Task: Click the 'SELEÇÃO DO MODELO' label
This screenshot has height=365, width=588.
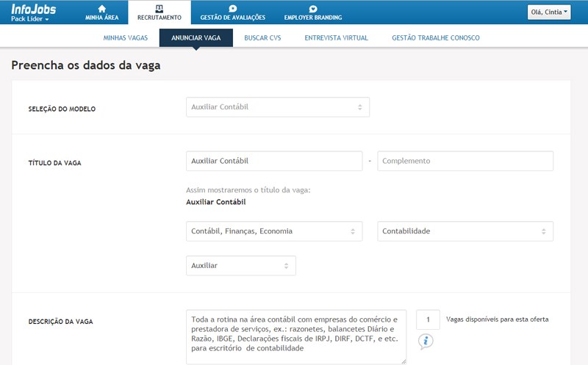Action: (x=62, y=109)
